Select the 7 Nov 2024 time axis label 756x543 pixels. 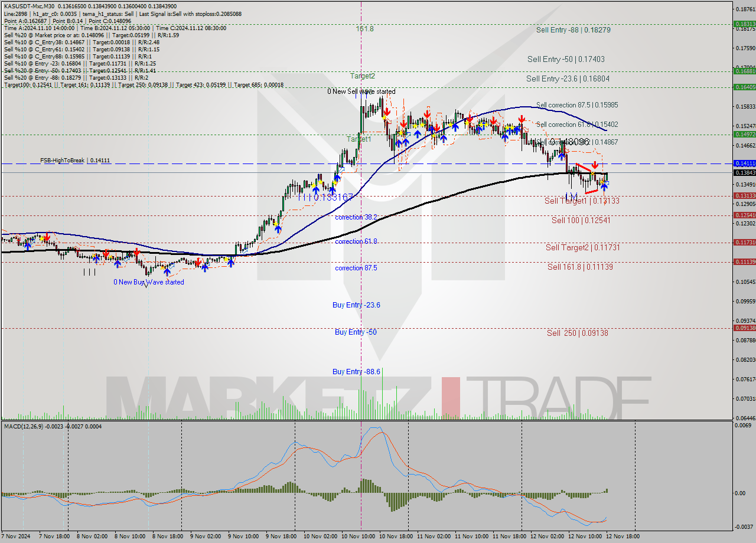(x=15, y=537)
